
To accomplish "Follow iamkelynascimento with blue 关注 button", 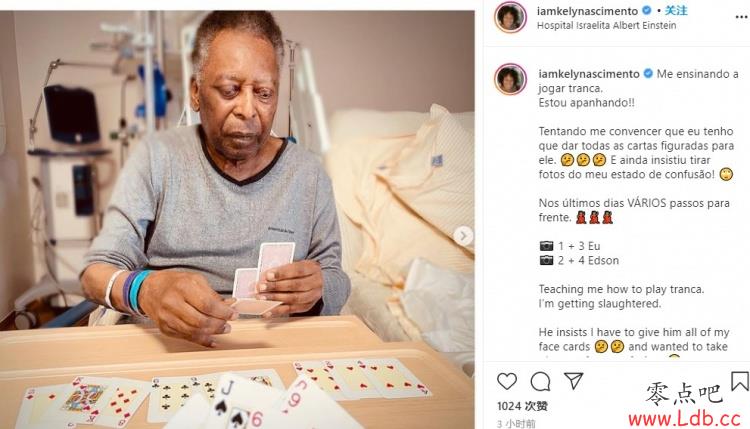I will click(676, 11).
